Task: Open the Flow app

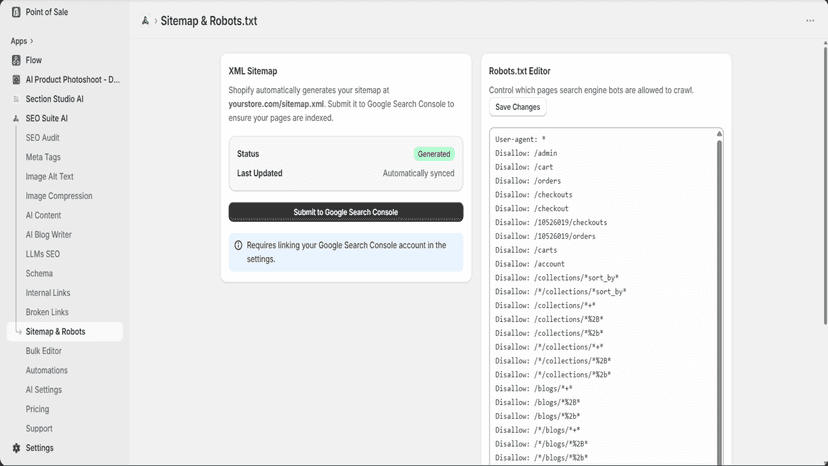Action: click(x=34, y=60)
